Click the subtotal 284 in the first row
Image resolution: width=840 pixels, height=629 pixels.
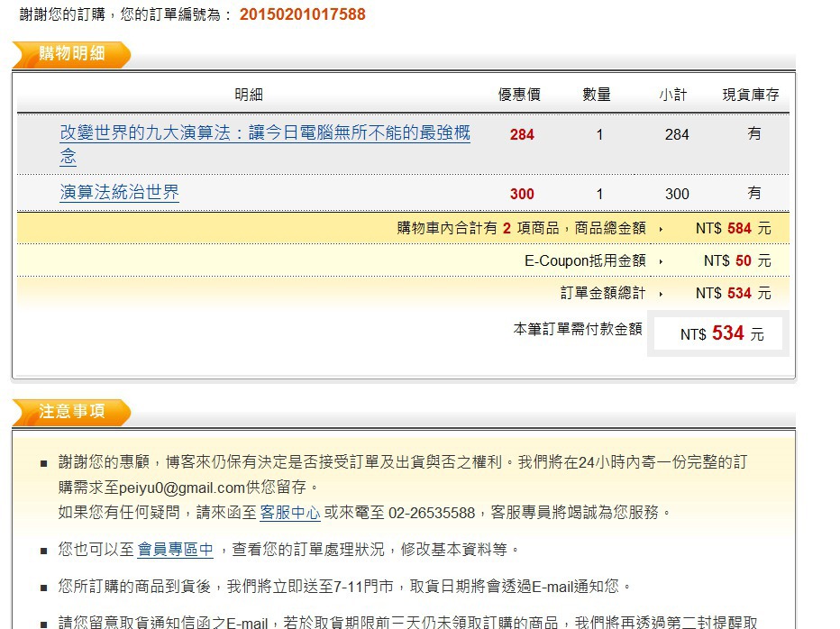coord(677,134)
